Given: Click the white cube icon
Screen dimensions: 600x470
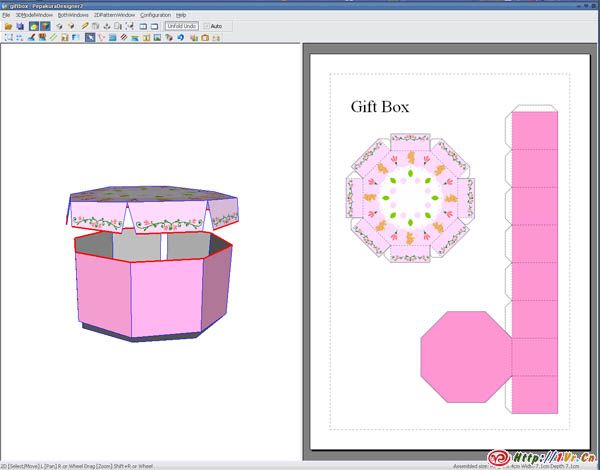Looking at the screenshot, I should (59, 26).
